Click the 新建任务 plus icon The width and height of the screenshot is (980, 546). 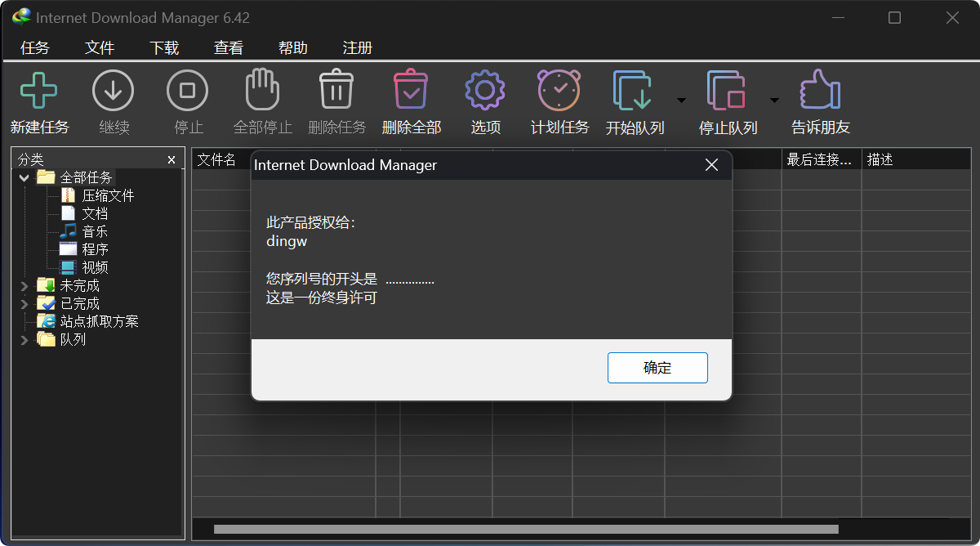[x=39, y=90]
